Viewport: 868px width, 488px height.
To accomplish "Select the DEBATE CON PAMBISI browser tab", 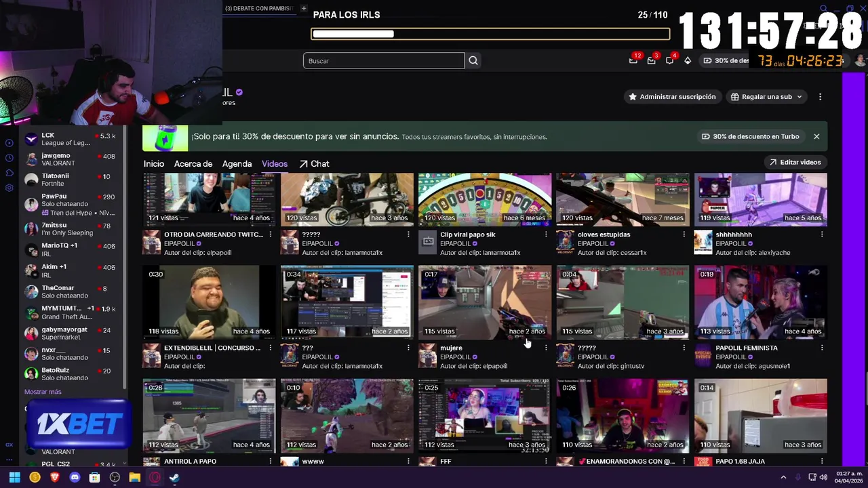I will tap(259, 8).
